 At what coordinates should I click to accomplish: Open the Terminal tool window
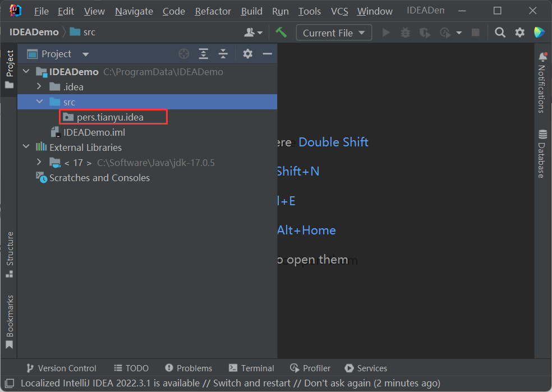(251, 368)
